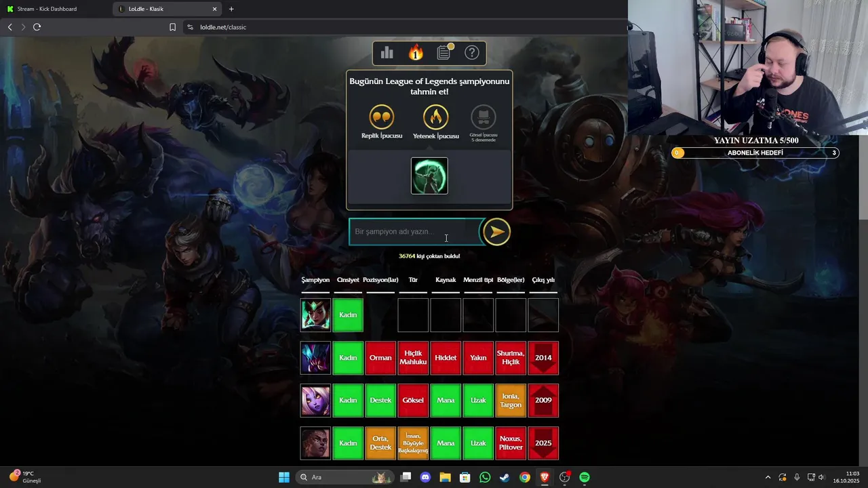Viewport: 868px width, 488px height.
Task: Click the volume speaker tray icon
Action: (x=822, y=477)
